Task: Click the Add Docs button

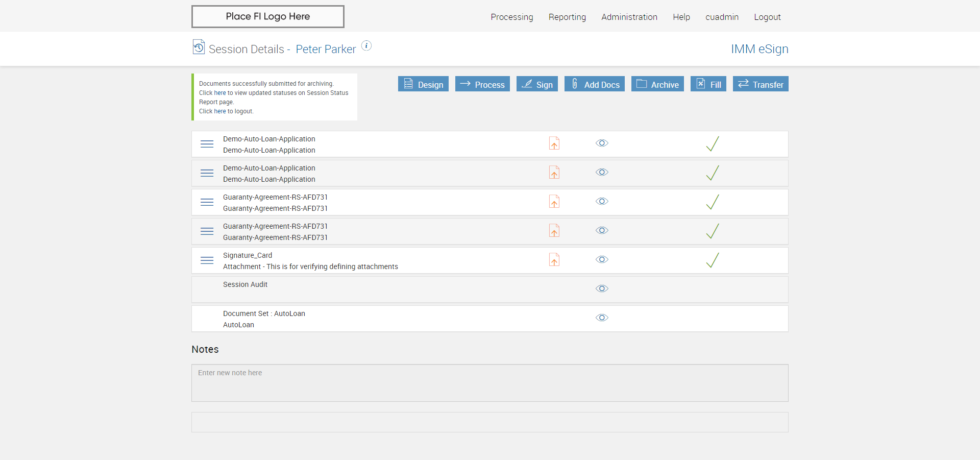Action: click(x=594, y=84)
